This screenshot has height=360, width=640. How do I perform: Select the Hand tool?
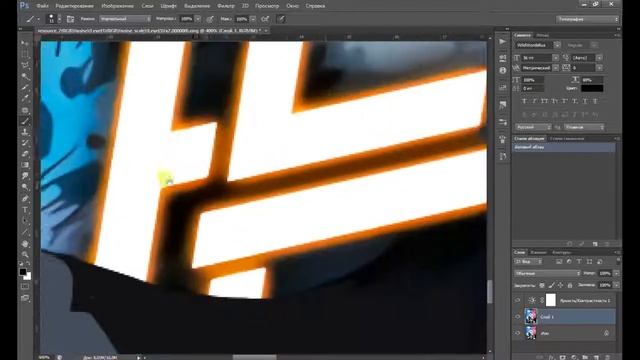[x=25, y=244]
